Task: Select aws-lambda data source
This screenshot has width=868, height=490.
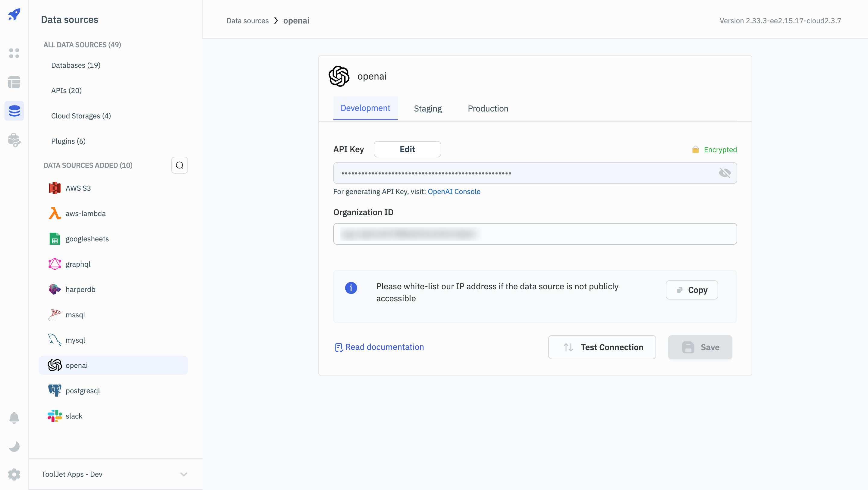Action: pos(114,214)
